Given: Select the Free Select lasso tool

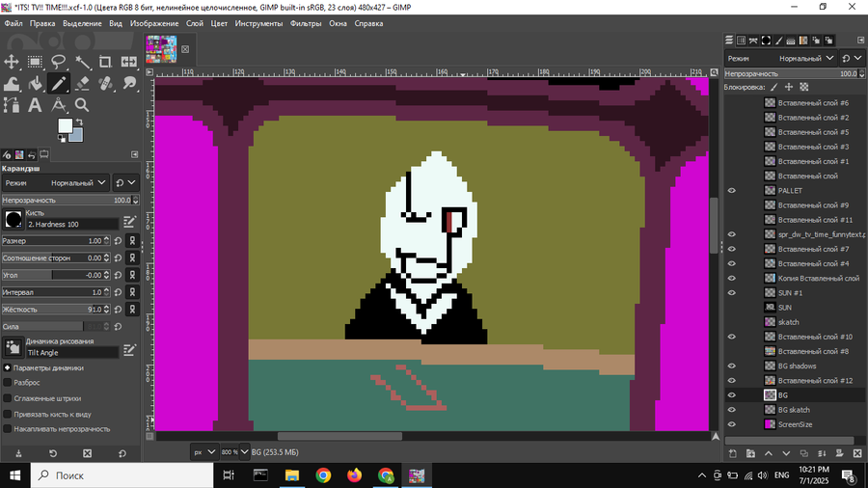Looking at the screenshot, I should coord(58,62).
